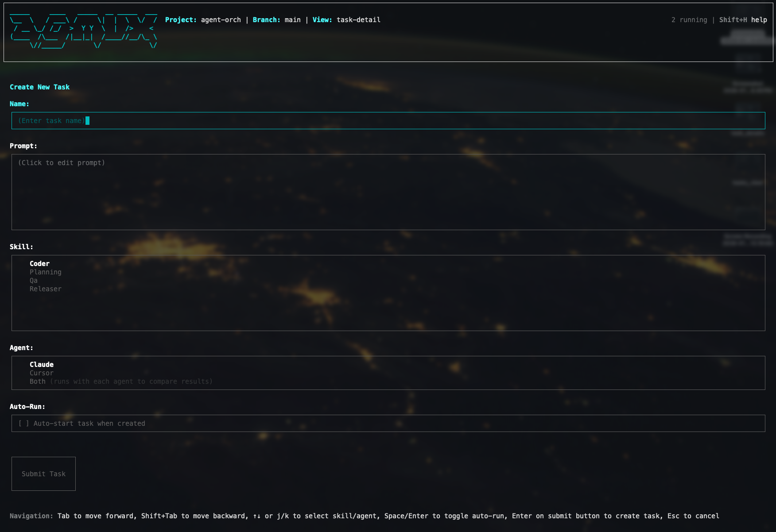Select the Coder skill
The image size is (776, 532).
tap(39, 264)
